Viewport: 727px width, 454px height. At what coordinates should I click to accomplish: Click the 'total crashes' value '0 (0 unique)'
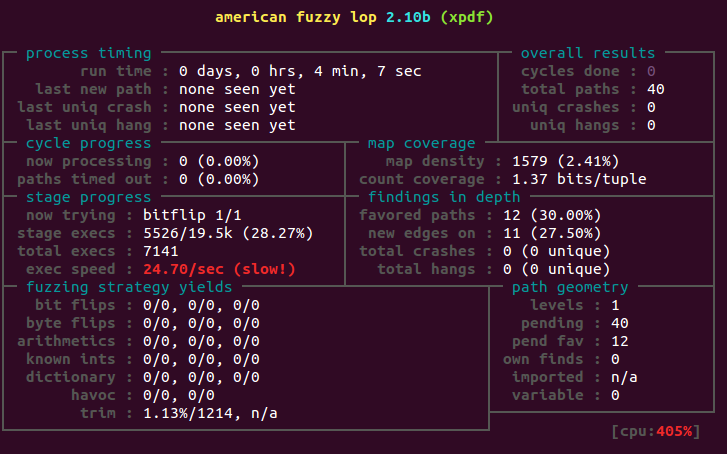[556, 251]
